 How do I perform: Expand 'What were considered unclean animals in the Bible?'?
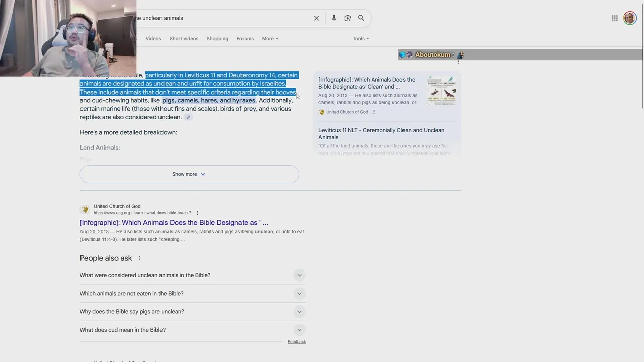pos(193,275)
